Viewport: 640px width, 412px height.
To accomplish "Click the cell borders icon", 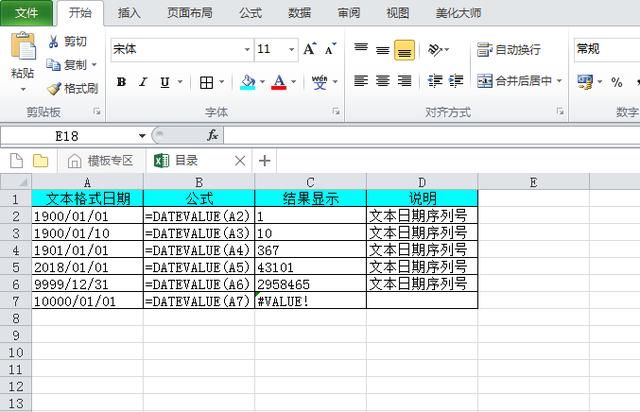I will (x=206, y=82).
